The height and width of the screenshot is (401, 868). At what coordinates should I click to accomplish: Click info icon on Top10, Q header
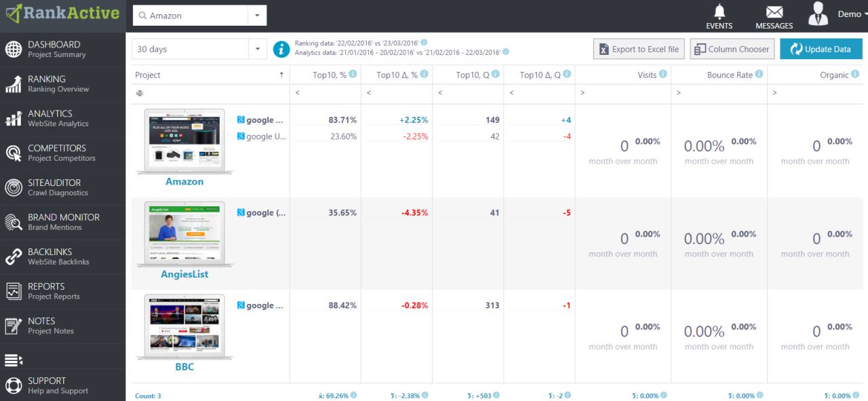(495, 75)
